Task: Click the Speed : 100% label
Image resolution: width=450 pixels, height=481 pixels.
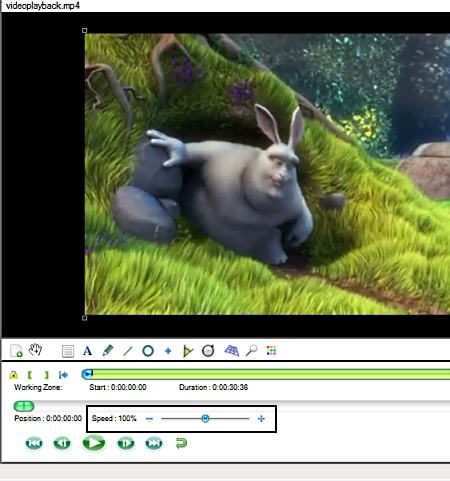Action: tap(114, 418)
